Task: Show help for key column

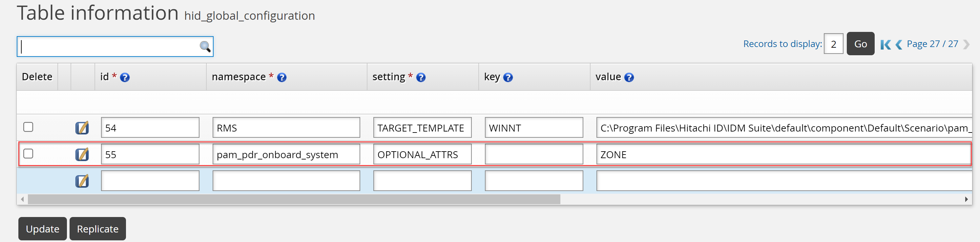Action: pyautogui.click(x=508, y=77)
